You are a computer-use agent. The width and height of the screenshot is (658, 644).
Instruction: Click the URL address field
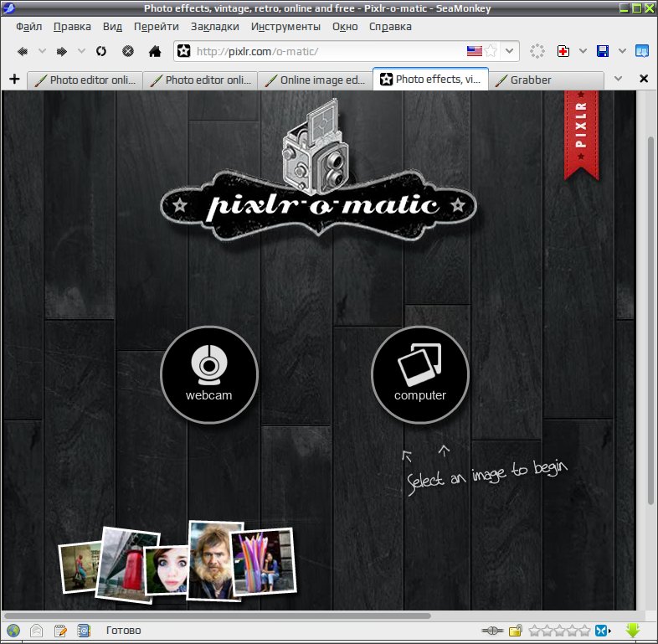(x=328, y=51)
